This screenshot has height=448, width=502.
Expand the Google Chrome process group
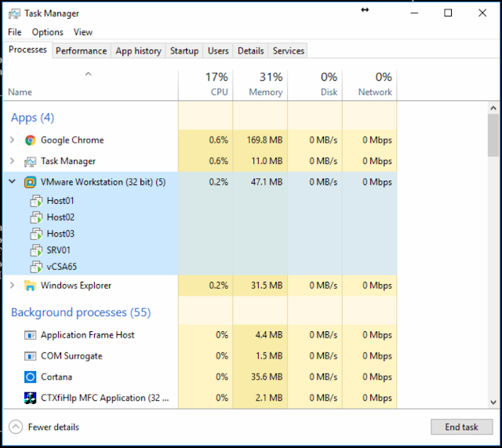[x=13, y=140]
